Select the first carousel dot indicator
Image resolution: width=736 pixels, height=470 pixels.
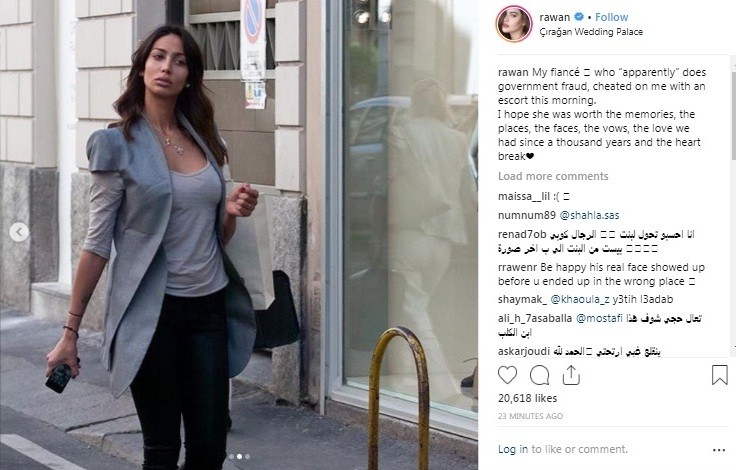click(x=231, y=456)
